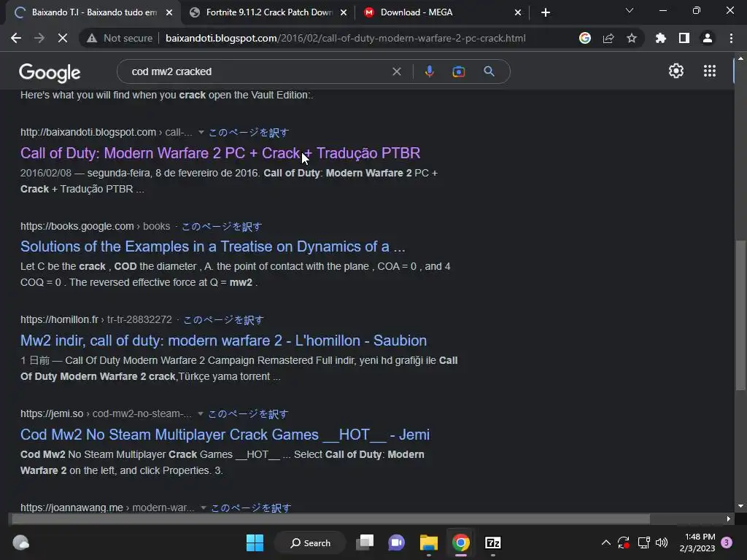This screenshot has height=560, width=747.
Task: Click the scroll down arrow
Action: pos(740,506)
